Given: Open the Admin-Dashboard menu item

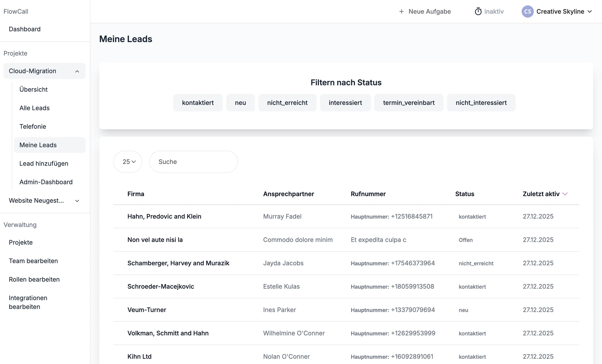Looking at the screenshot, I should point(46,182).
